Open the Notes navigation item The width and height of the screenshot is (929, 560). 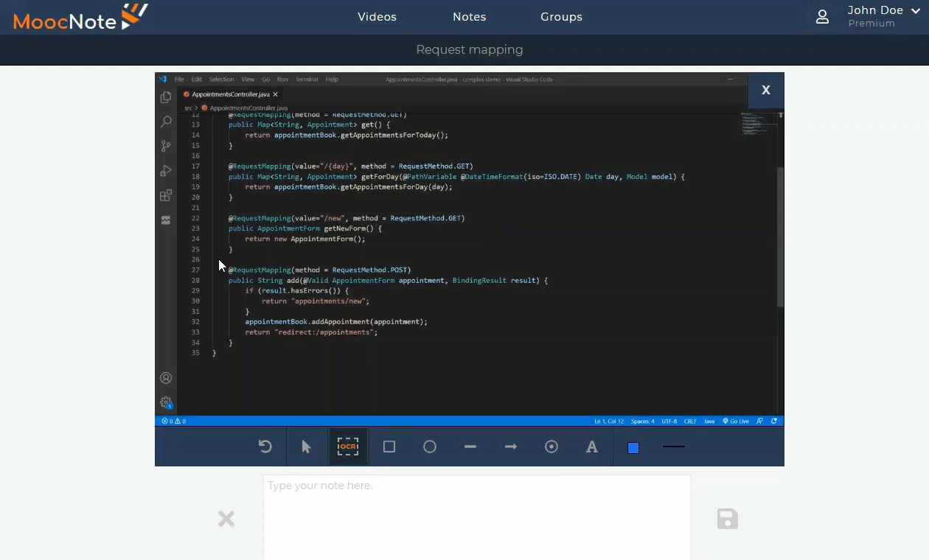click(x=470, y=17)
